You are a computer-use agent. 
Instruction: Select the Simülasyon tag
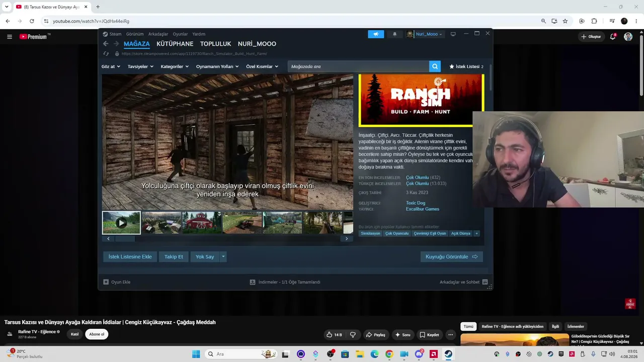coord(371,233)
